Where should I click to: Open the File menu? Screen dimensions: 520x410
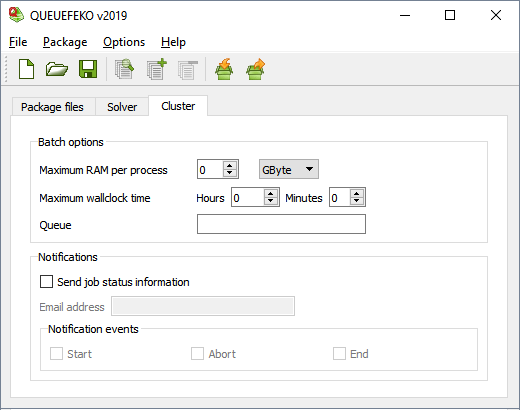(x=18, y=42)
